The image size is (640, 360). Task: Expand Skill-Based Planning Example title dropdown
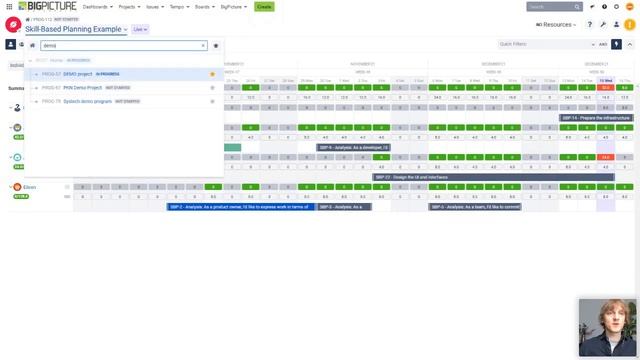point(76,29)
